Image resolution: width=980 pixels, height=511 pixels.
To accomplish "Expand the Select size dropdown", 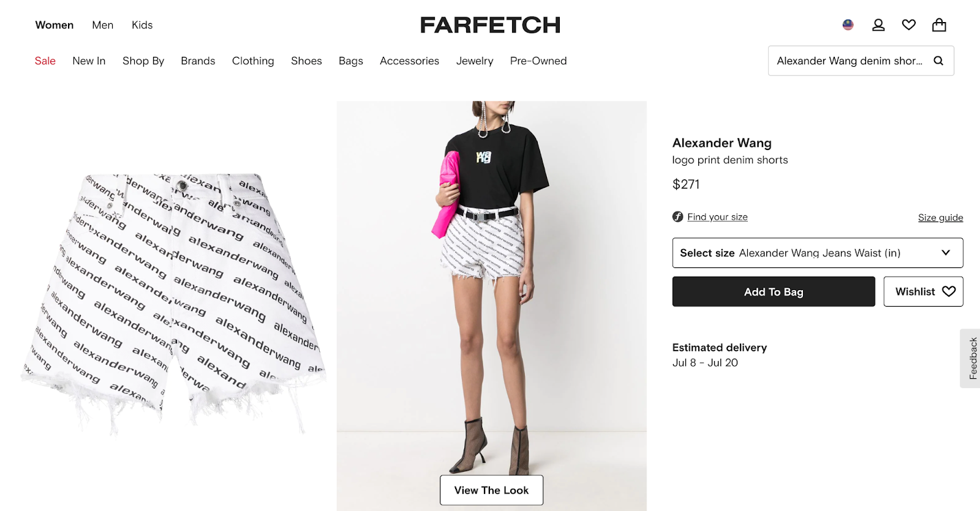I will 818,253.
